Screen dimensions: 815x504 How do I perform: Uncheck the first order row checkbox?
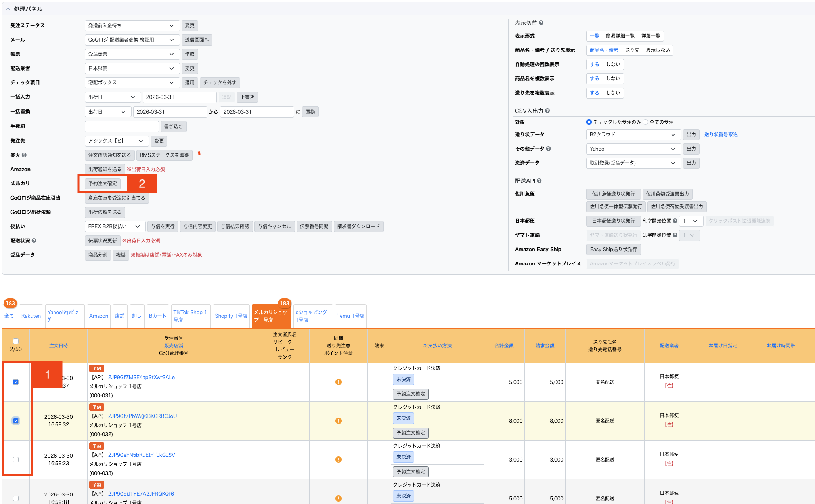click(x=16, y=382)
